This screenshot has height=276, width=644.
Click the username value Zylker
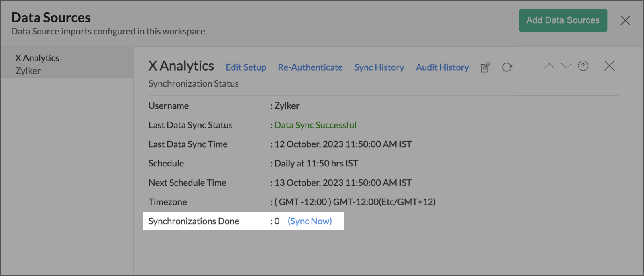coord(287,106)
